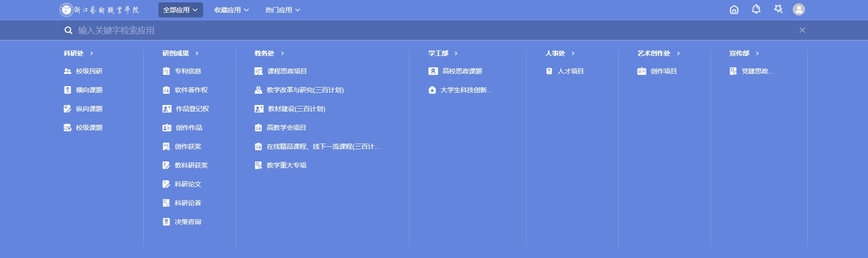
Task: Close the application search panel
Action: [802, 30]
